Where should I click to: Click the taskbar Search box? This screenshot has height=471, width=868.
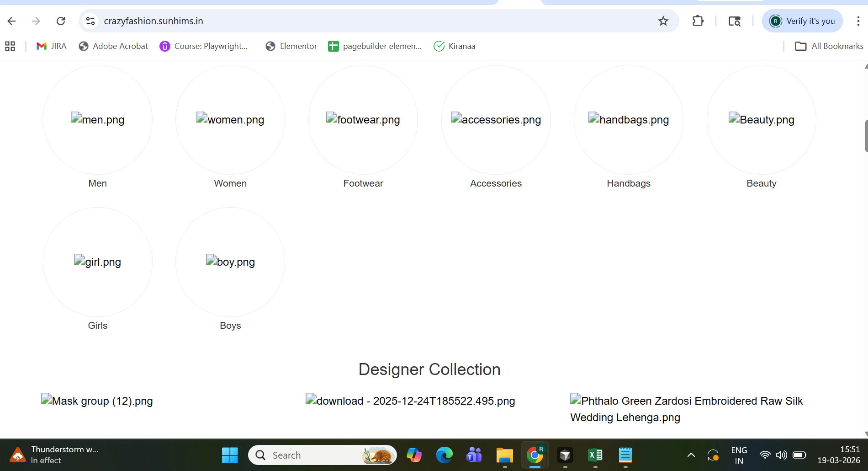coord(323,455)
